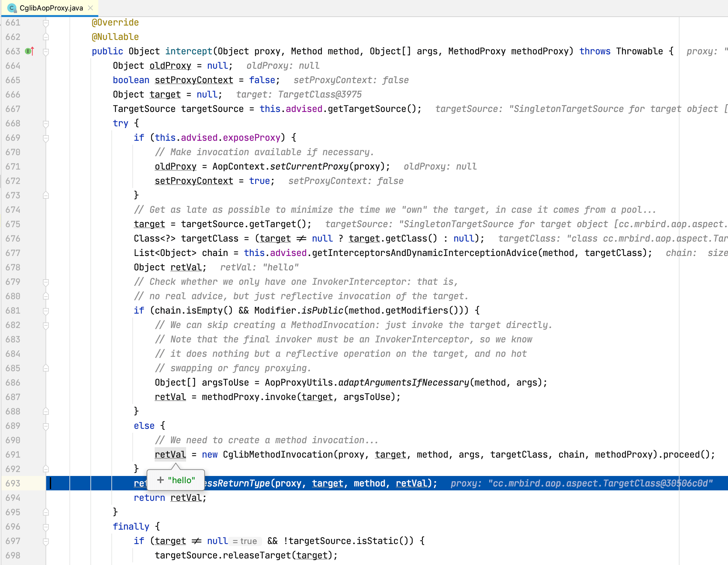The image size is (728, 565).
Task: Collapse the target null check on line 697
Action: point(46,541)
